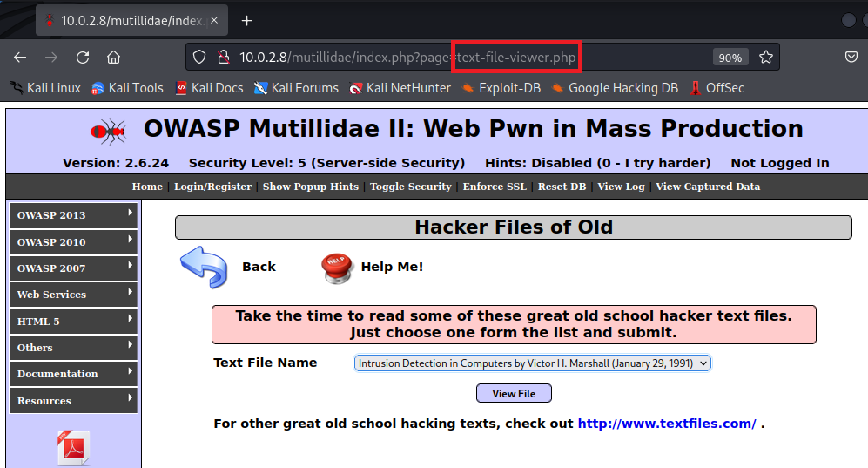Open View Captured Data page
Screen dimensions: 868x468
click(708, 187)
